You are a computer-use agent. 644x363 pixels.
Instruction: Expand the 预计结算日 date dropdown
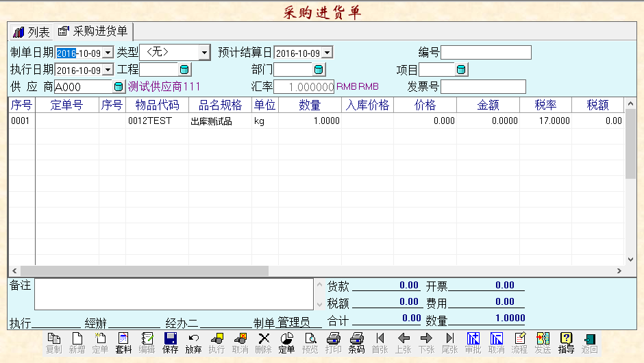coord(327,53)
